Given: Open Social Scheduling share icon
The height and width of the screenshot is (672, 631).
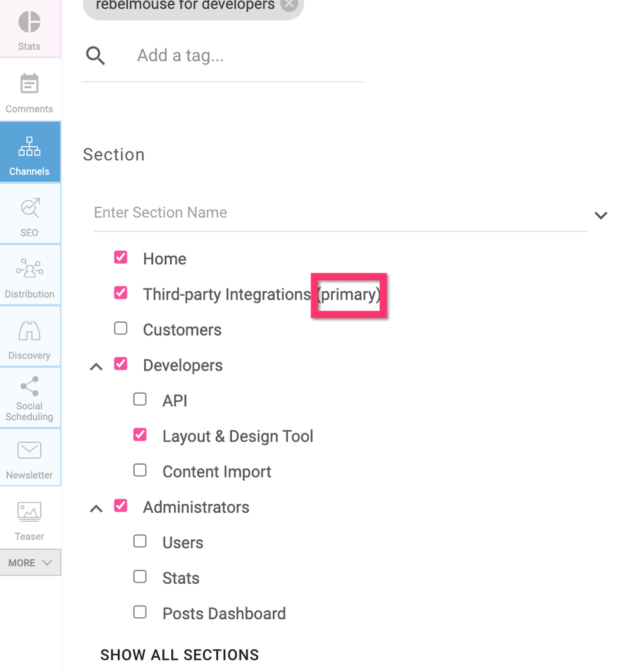Looking at the screenshot, I should pyautogui.click(x=29, y=387).
